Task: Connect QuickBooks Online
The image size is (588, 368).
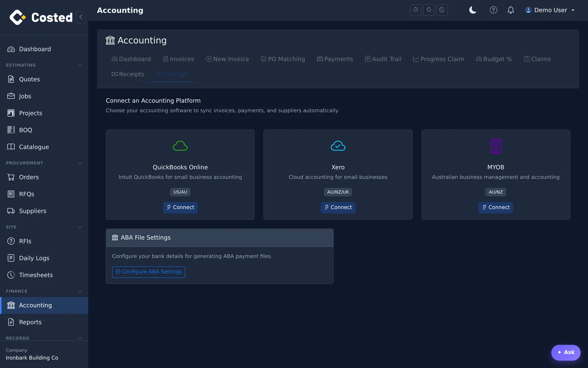Action: click(180, 208)
